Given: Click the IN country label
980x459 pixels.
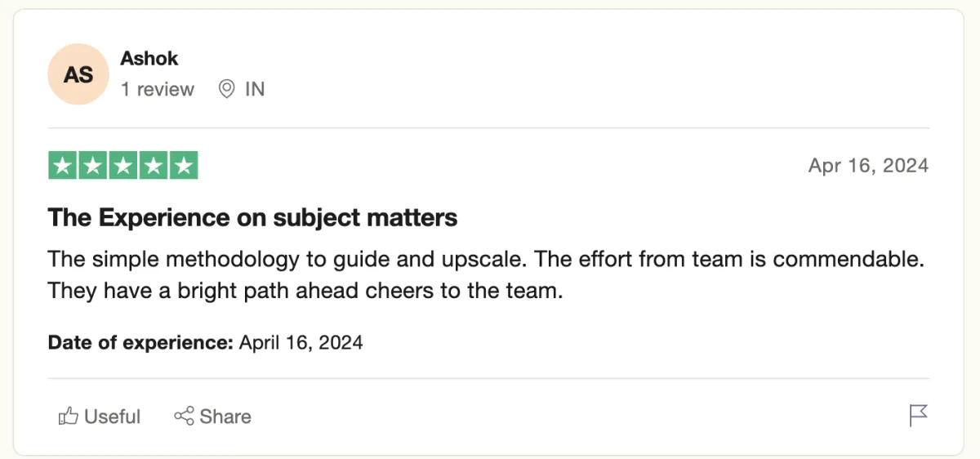Looking at the screenshot, I should coord(255,89).
